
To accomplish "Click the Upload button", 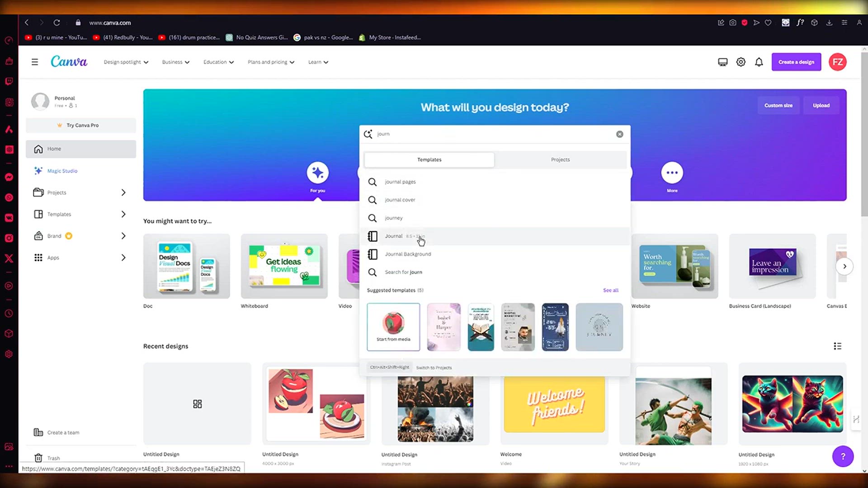I will (x=821, y=105).
